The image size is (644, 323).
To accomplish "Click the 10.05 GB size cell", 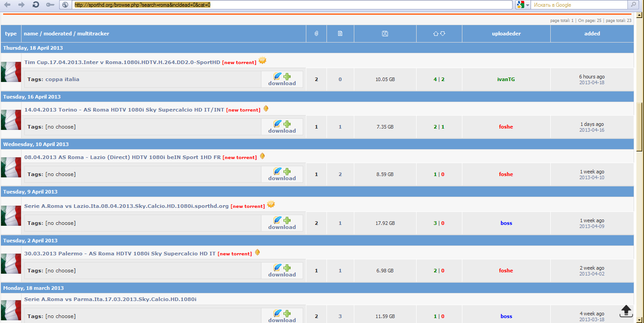I will pyautogui.click(x=385, y=79).
